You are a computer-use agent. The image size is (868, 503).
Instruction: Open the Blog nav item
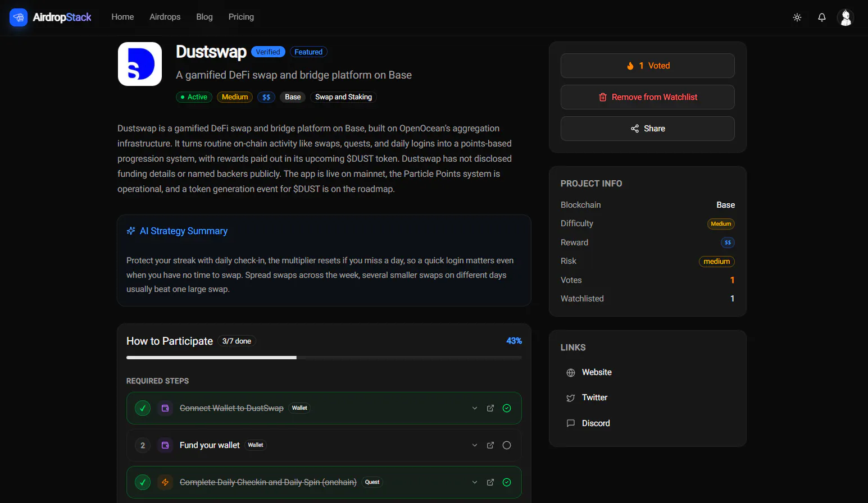[x=204, y=17]
